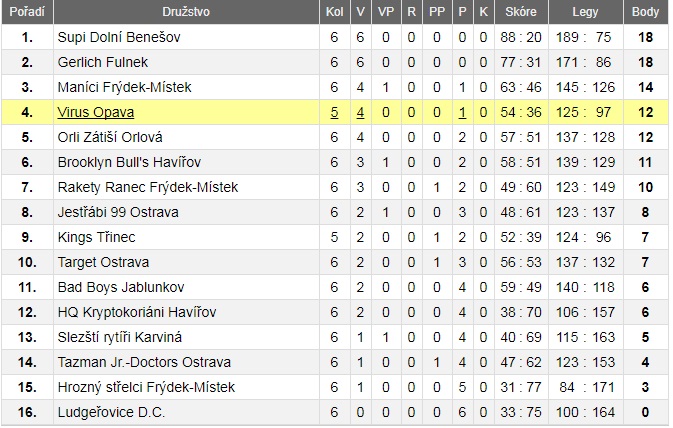Select the Kol column header
Screen dimensions: 673x428
[334, 12]
